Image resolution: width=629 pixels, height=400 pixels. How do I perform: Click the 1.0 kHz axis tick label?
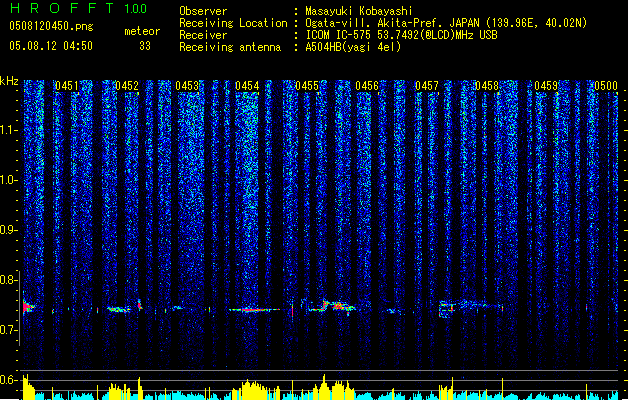pyautogui.click(x=8, y=180)
